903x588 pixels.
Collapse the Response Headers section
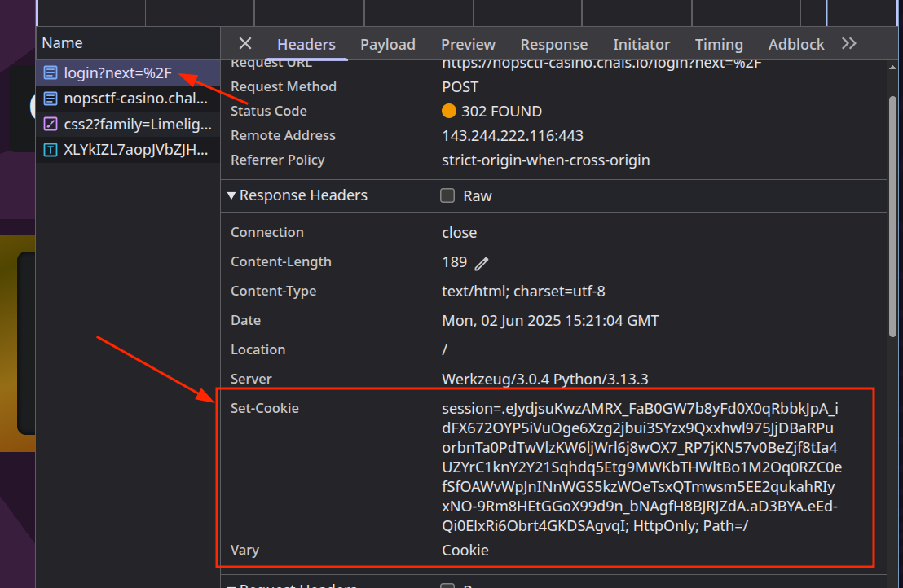click(x=231, y=195)
